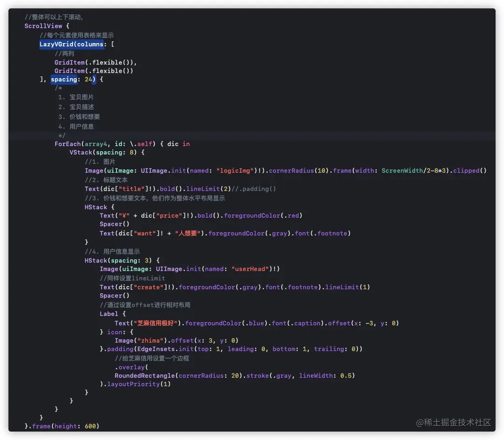Click the comment line 2. 宝贝描述

pos(76,107)
